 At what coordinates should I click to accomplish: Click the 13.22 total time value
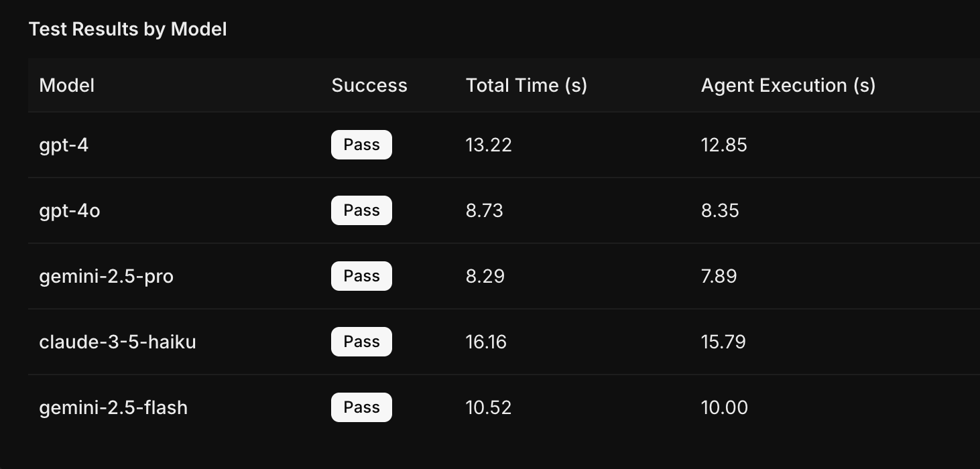coord(489,145)
